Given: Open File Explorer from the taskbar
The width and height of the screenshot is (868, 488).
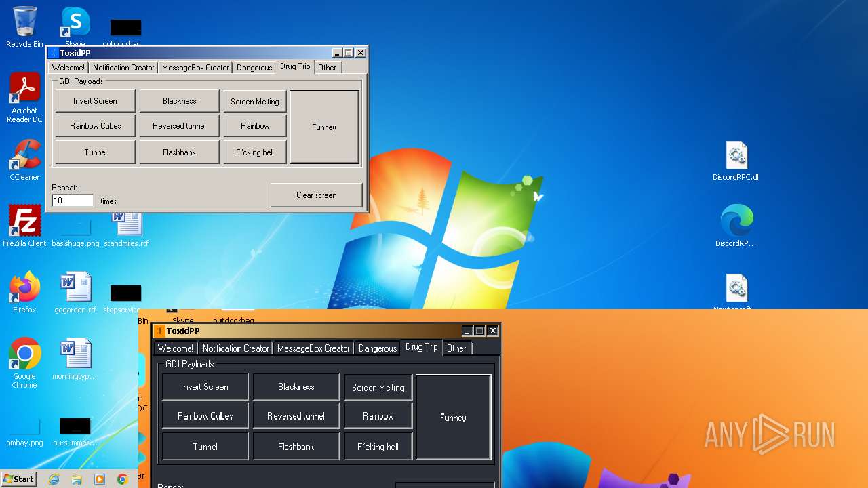Looking at the screenshot, I should pos(77,479).
